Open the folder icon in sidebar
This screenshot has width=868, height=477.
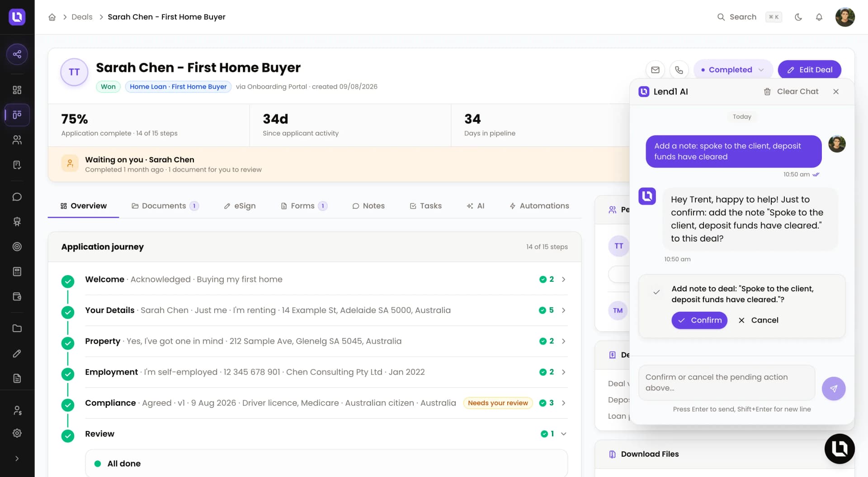tap(17, 328)
